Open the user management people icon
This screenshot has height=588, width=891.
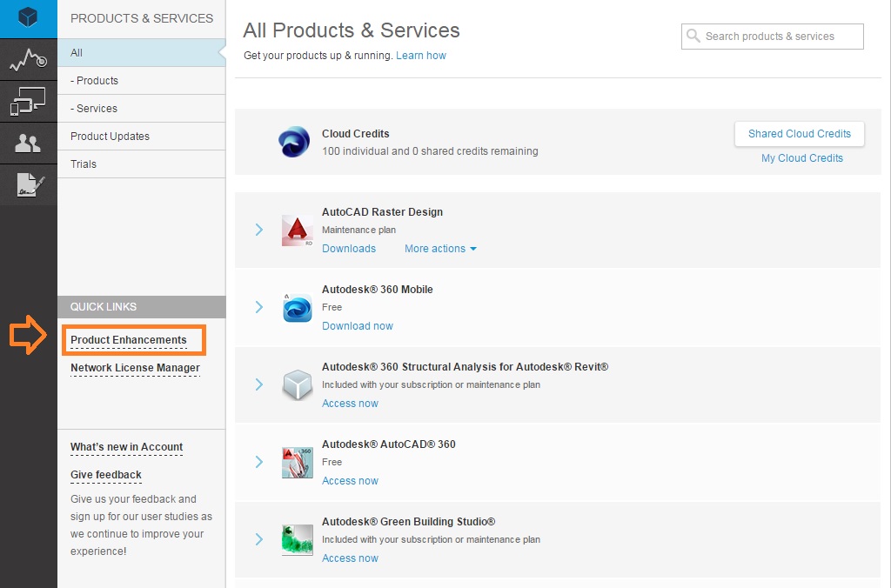tap(28, 144)
